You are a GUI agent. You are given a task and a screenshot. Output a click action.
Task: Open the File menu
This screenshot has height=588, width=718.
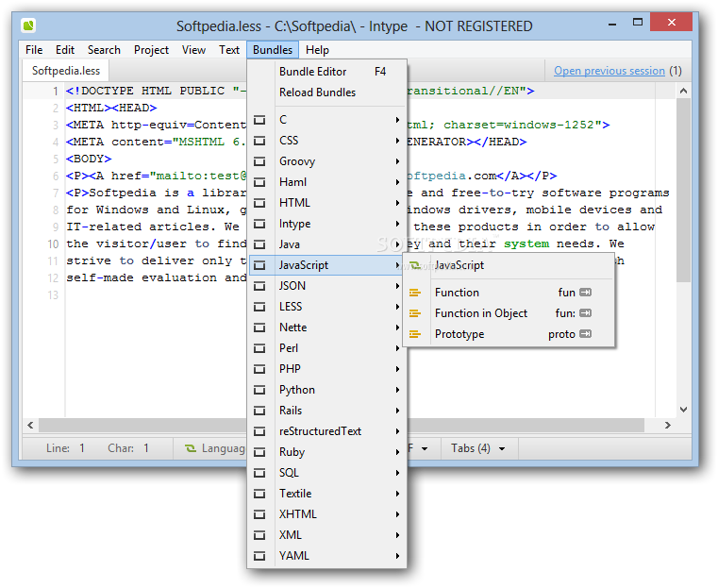coord(34,50)
